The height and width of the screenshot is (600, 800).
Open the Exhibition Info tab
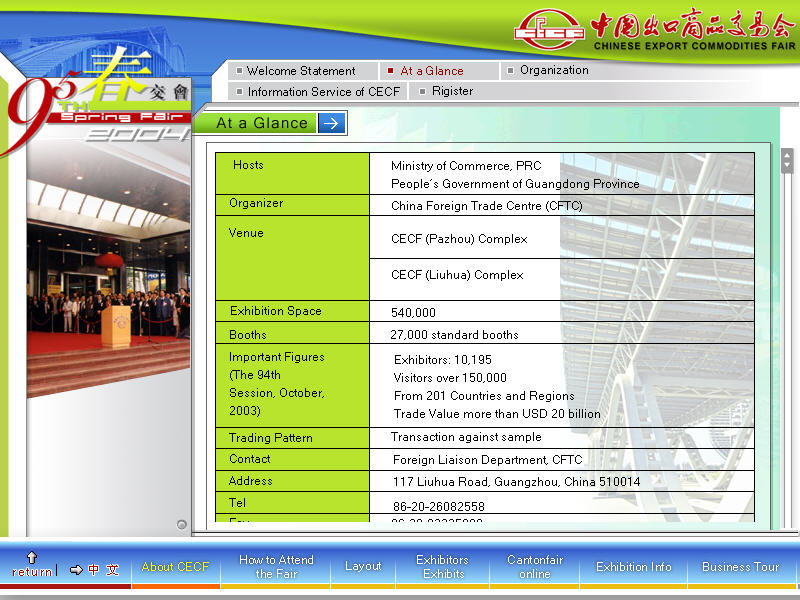[634, 567]
